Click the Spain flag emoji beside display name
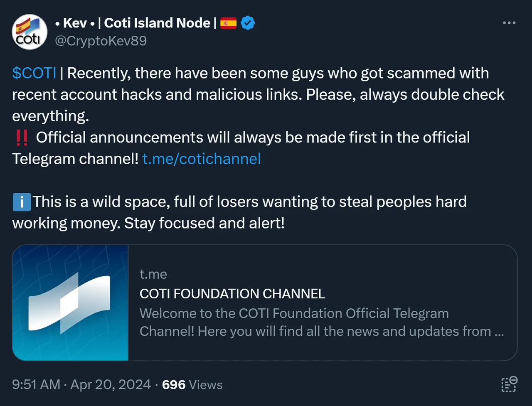The height and width of the screenshot is (406, 532). click(x=228, y=23)
